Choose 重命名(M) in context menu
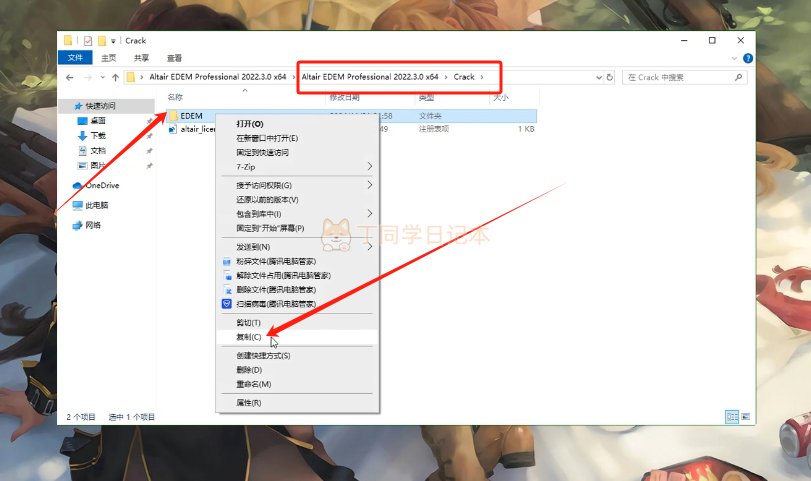Image resolution: width=811 pixels, height=481 pixels. coord(297,384)
